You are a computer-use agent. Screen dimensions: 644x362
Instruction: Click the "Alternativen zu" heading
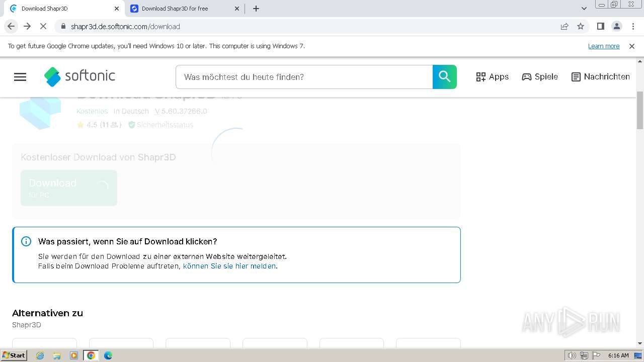[47, 313]
